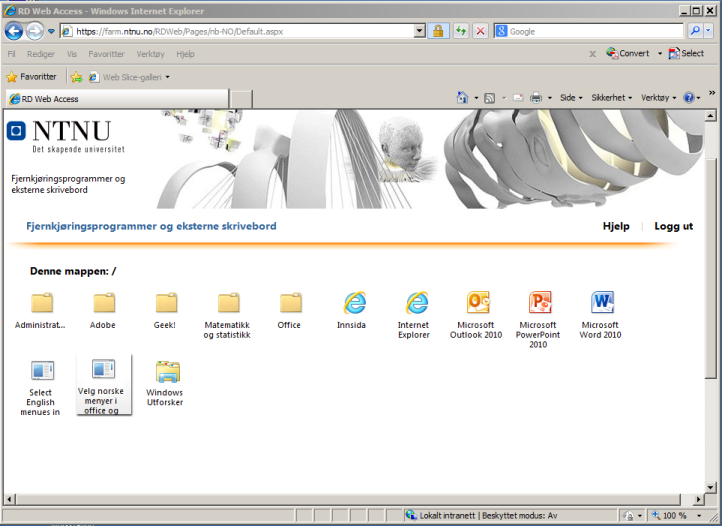The width and height of the screenshot is (722, 526).
Task: Launch Microsoft PowerPoint 2010
Action: point(539,320)
